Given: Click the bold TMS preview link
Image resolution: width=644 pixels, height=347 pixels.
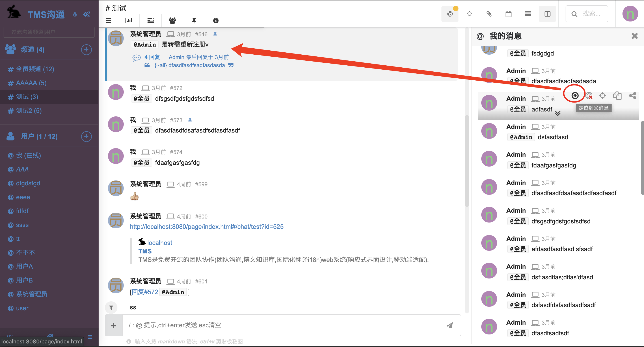Looking at the screenshot, I should 145,251.
